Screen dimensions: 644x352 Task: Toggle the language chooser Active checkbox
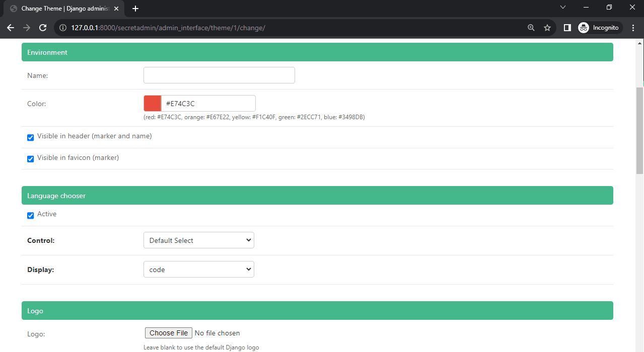click(30, 215)
